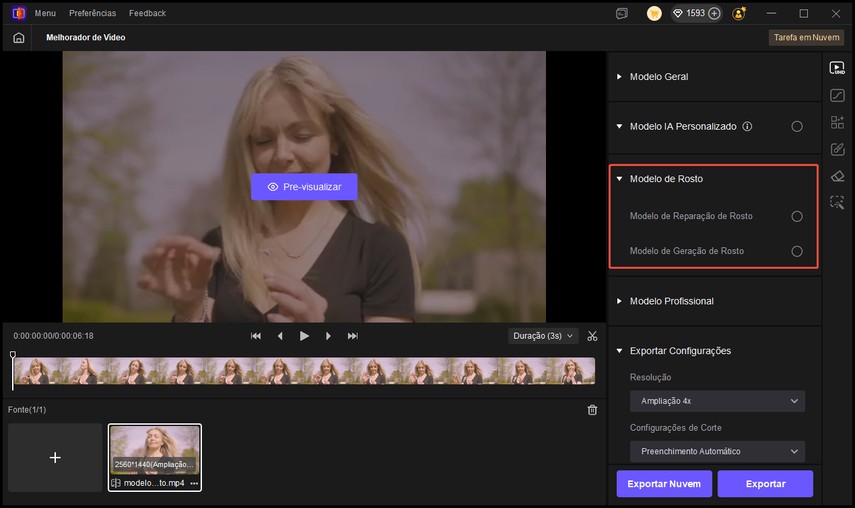Click the Pre-visualizar button

[x=304, y=187]
